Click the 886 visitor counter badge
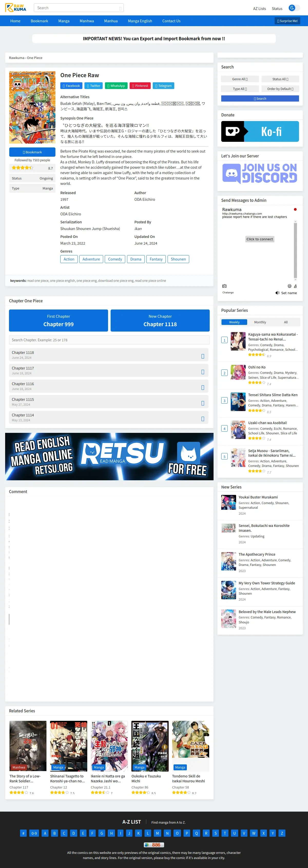The height and width of the screenshot is (868, 308). 154,845
